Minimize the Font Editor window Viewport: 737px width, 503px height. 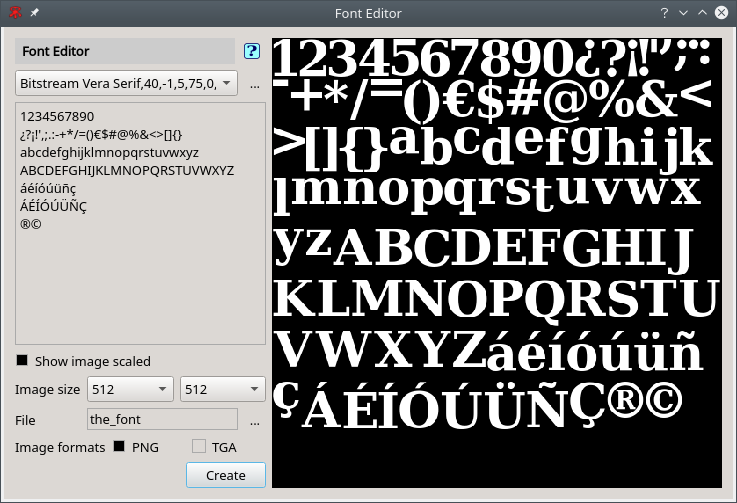tap(683, 13)
